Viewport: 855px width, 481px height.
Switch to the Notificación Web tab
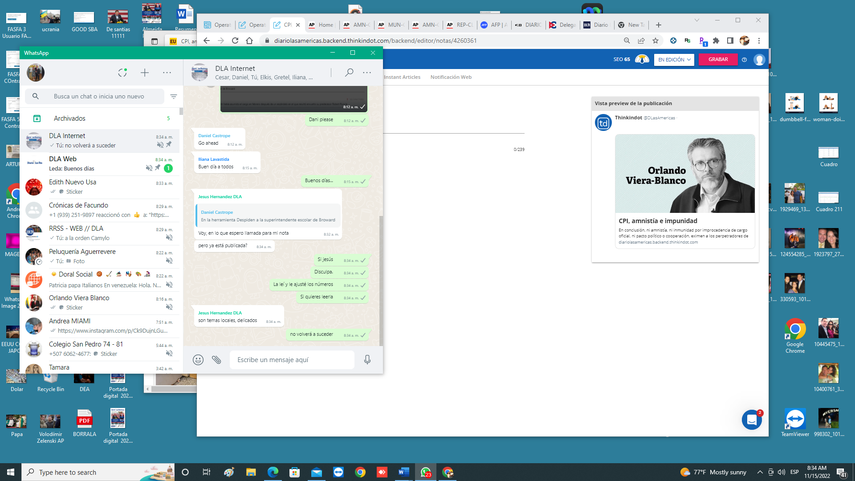(451, 77)
